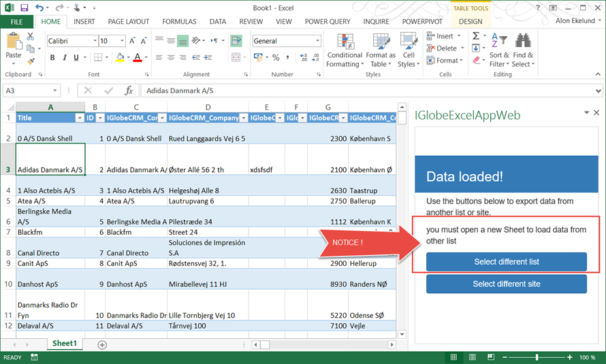Switch to the INSERT ribbon tab
This screenshot has height=364, width=606.
tap(84, 22)
